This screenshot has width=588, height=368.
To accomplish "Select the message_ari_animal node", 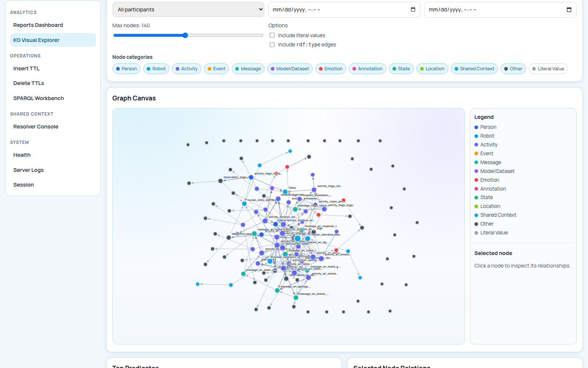I will click(296, 297).
